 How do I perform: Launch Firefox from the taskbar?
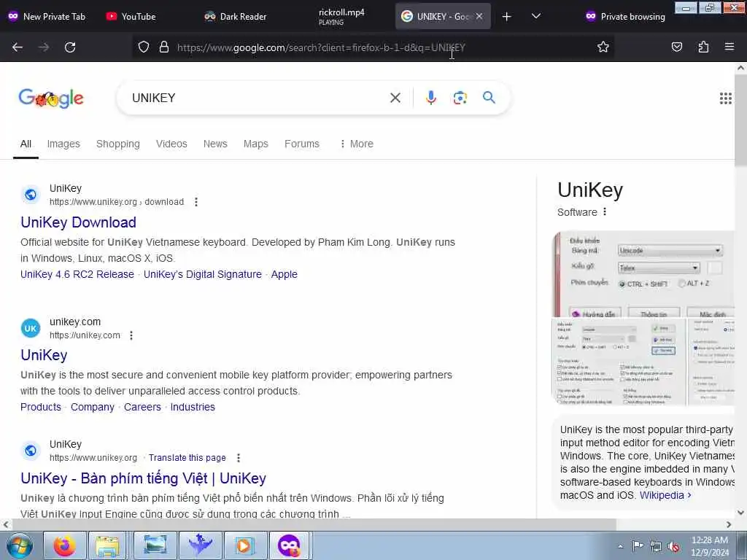(64, 545)
